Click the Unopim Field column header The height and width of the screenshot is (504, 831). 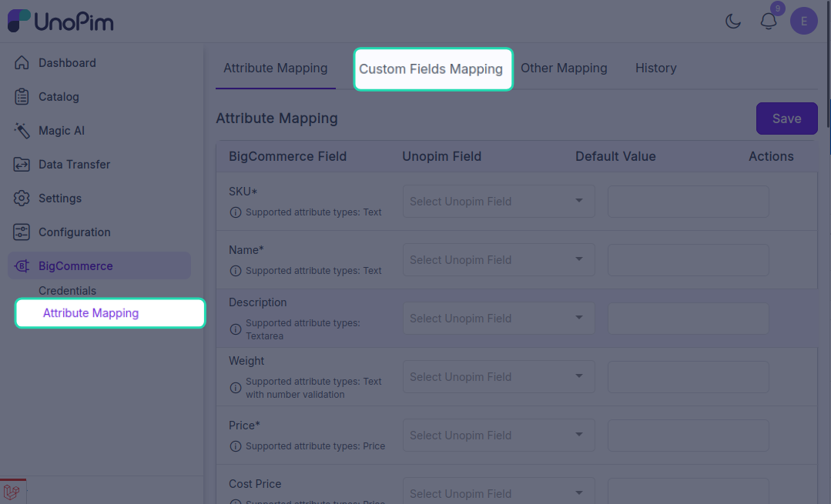441,156
